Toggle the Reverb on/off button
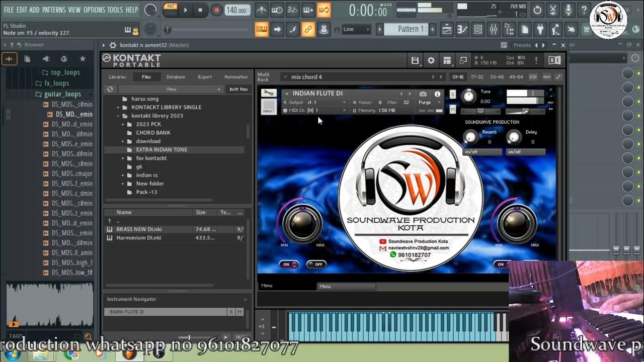The image size is (644, 362). point(482,152)
